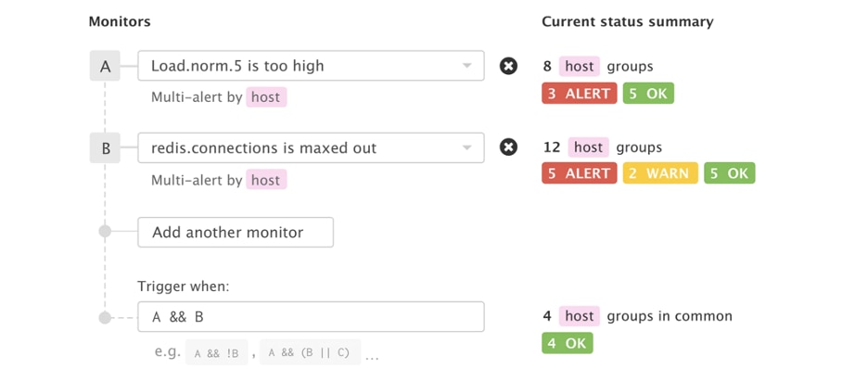Click the 5 OK badge for monitor A
This screenshot has width=868, height=382.
(648, 94)
